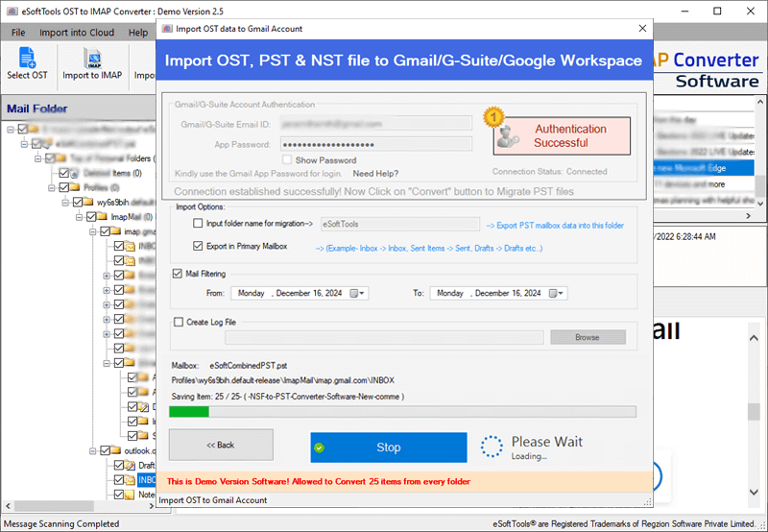Open the File menu

tap(18, 33)
